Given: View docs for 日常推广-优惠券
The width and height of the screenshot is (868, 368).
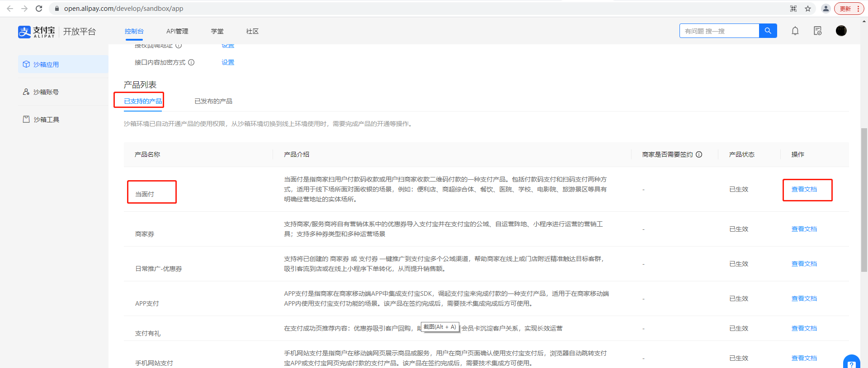Looking at the screenshot, I should [x=804, y=264].
